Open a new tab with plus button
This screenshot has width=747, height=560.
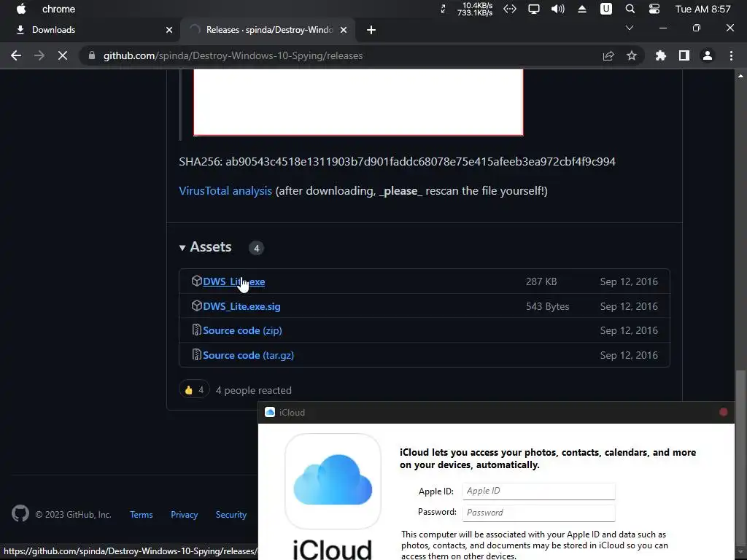[x=371, y=30]
